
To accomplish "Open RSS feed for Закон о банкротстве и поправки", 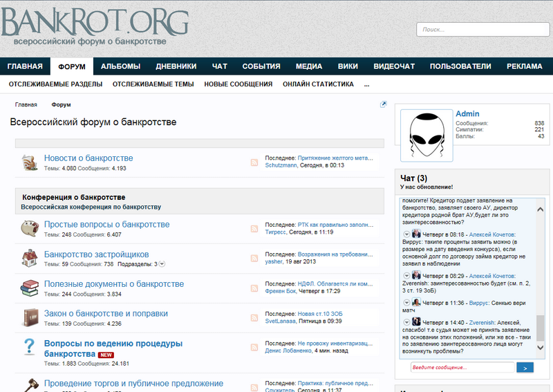I will point(254,317).
